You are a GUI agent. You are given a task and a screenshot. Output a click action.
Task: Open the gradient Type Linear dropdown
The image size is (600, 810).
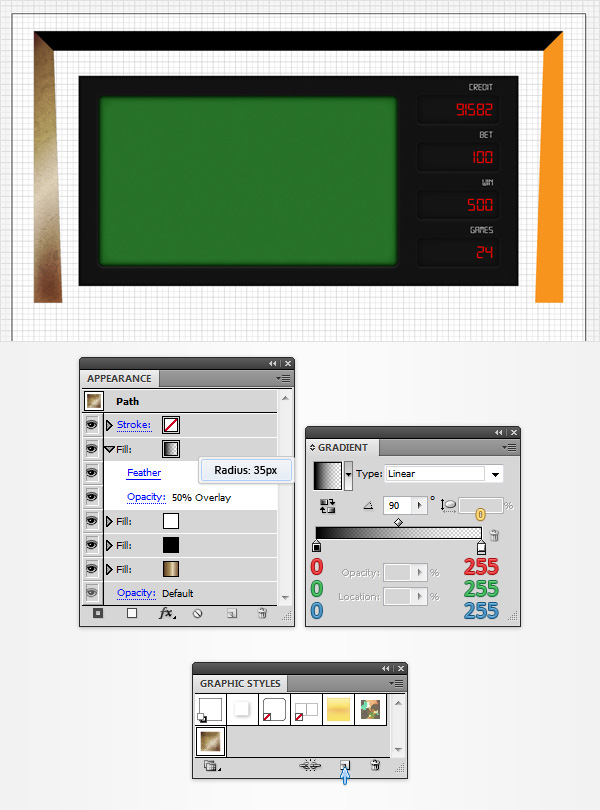point(495,474)
